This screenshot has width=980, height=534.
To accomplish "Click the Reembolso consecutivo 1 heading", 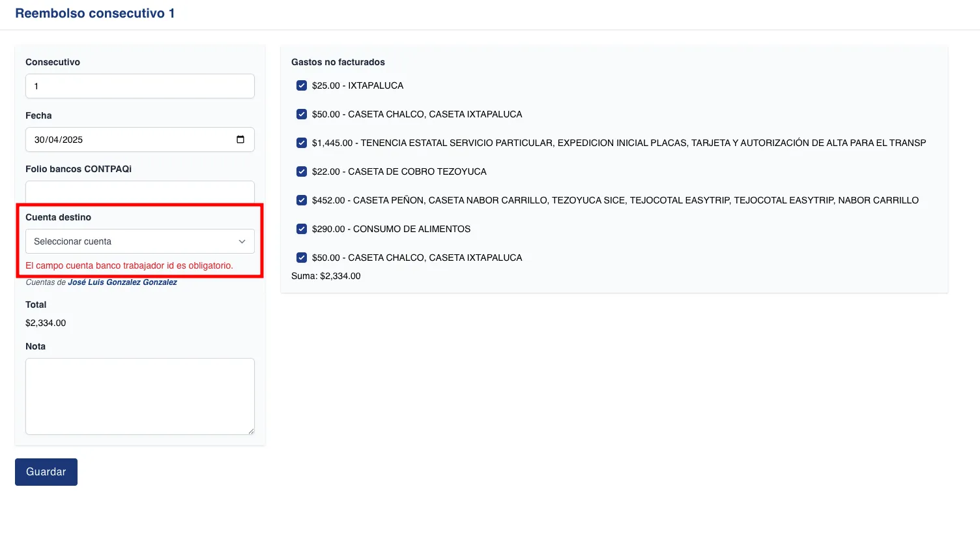I will (x=95, y=14).
